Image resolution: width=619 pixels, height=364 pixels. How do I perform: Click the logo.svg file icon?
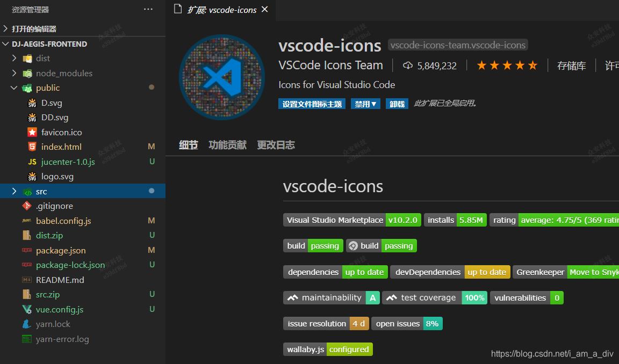tap(32, 177)
